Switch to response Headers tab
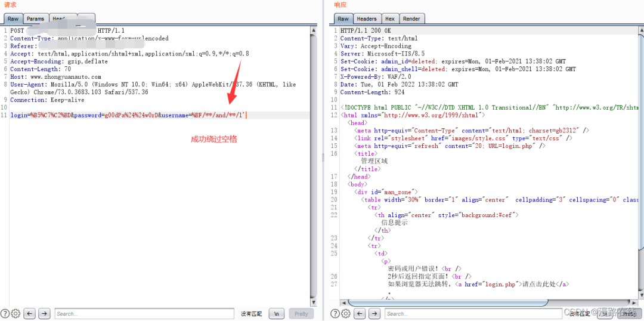Viewport: 644px width, 321px height. (367, 19)
